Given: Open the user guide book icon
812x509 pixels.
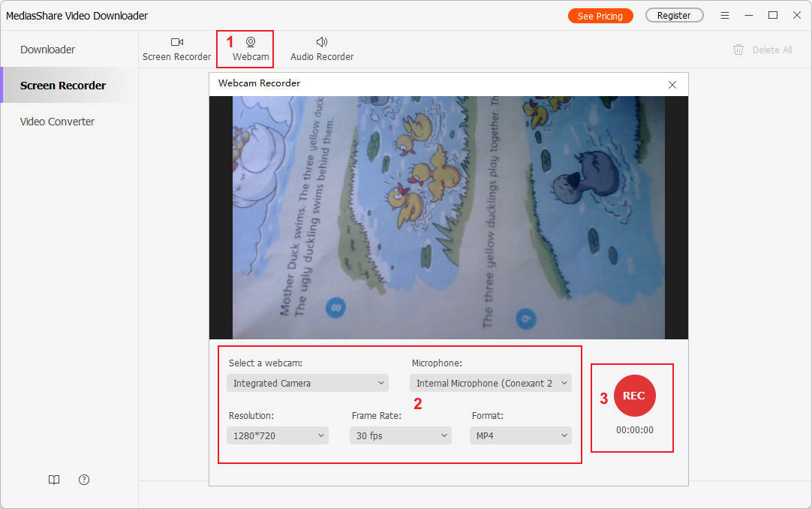Looking at the screenshot, I should coord(54,480).
